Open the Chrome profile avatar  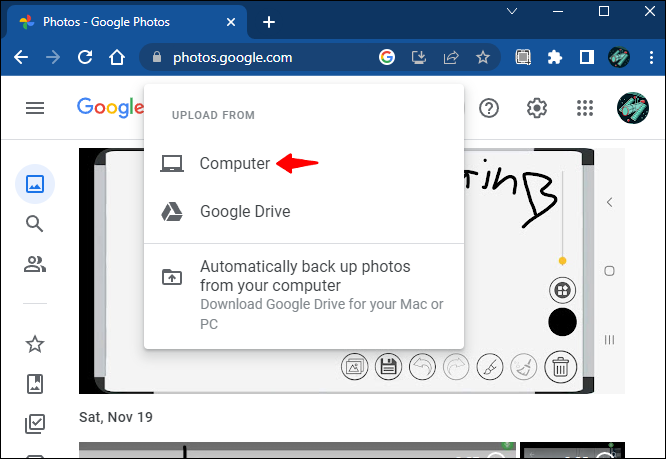pos(619,57)
